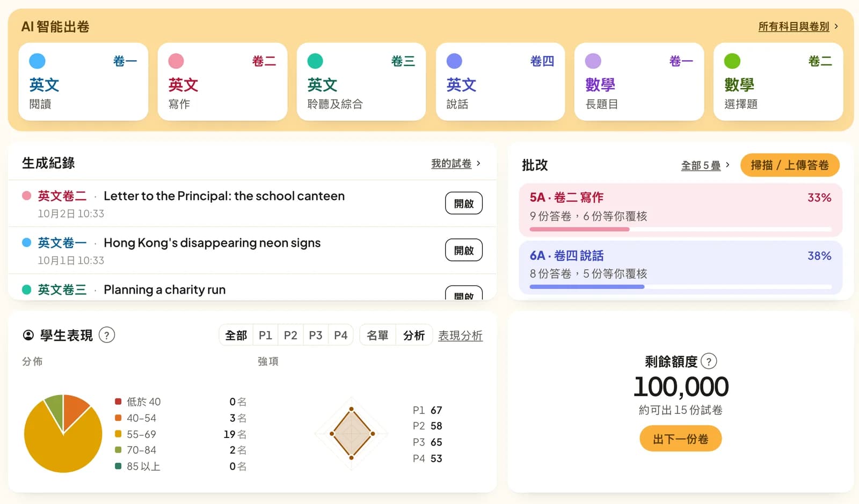The width and height of the screenshot is (859, 504).
Task: Click the person icon before 學生表現
Action: 28,335
